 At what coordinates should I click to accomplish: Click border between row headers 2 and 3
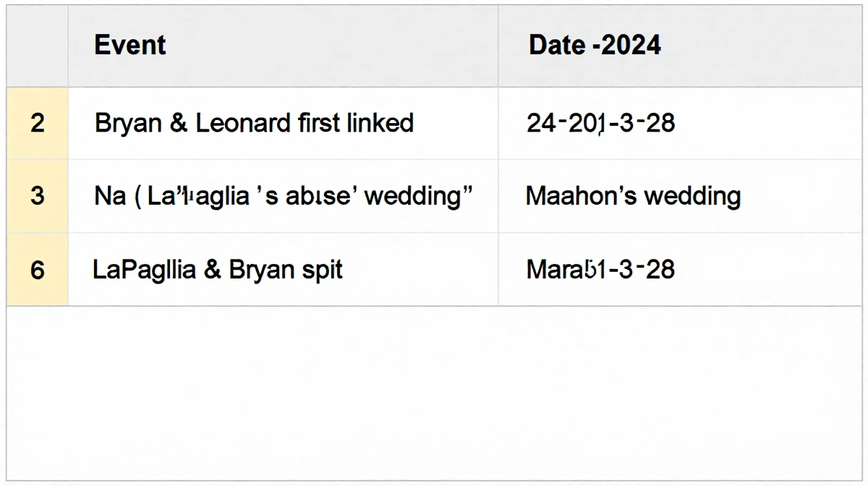tap(38, 159)
